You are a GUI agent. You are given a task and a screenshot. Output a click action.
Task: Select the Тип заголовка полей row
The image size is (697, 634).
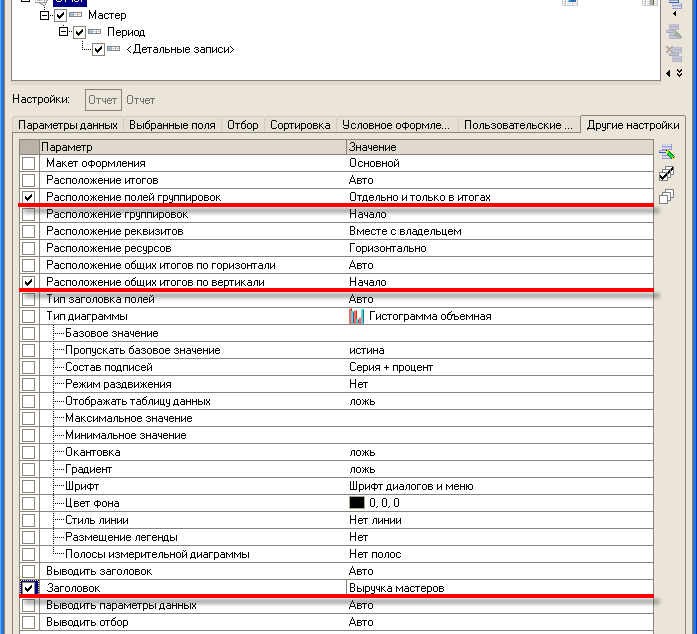pyautogui.click(x=336, y=299)
